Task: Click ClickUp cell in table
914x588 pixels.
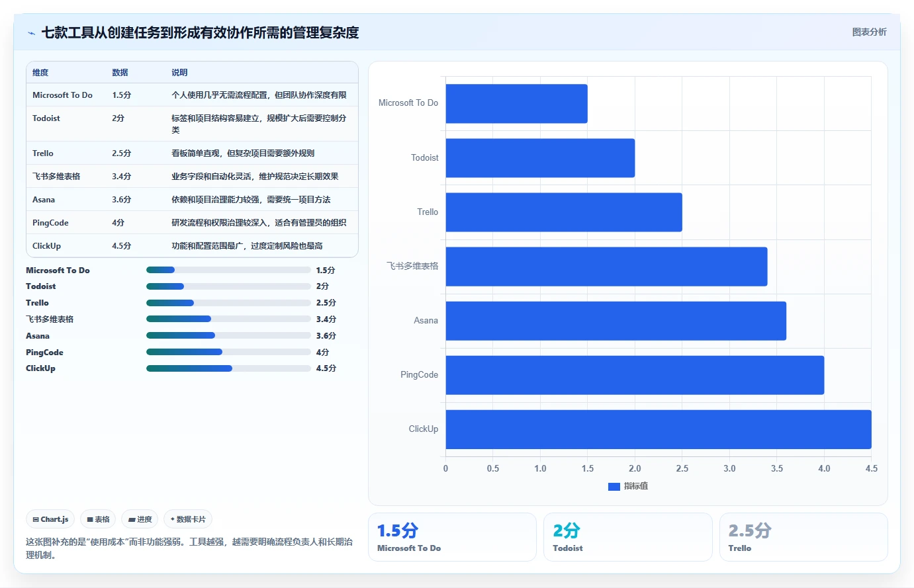Action: [x=46, y=246]
